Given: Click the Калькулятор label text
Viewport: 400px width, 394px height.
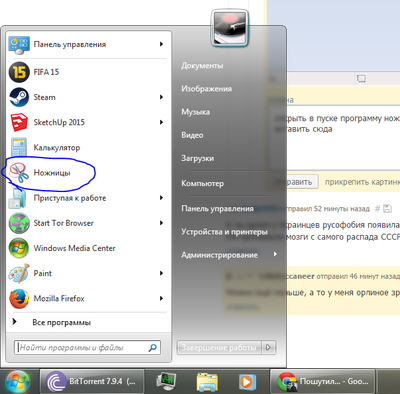Looking at the screenshot, I should [x=57, y=148].
